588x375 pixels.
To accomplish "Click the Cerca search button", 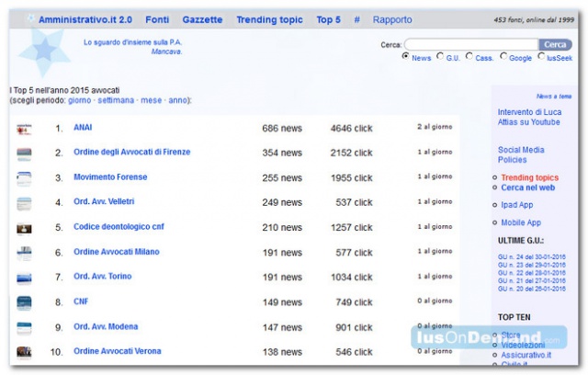I will 555,45.
